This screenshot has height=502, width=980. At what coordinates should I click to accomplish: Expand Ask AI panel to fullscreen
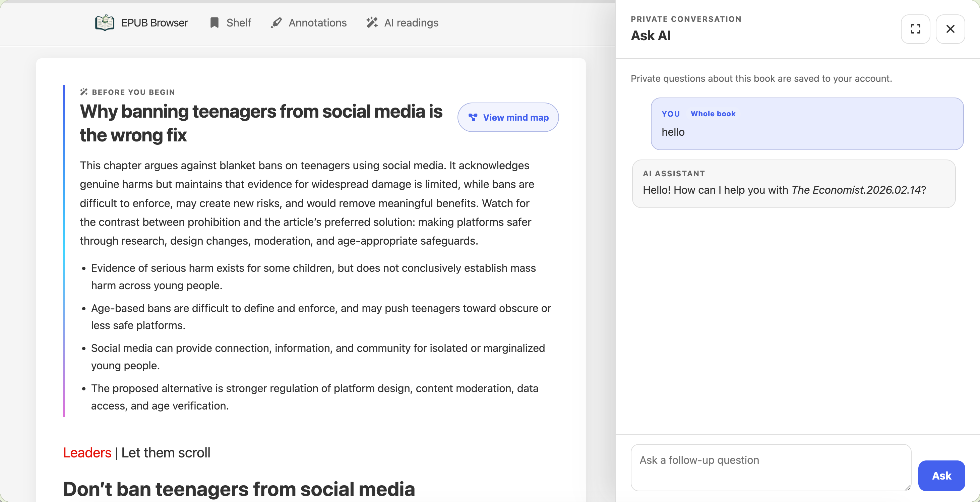[915, 29]
